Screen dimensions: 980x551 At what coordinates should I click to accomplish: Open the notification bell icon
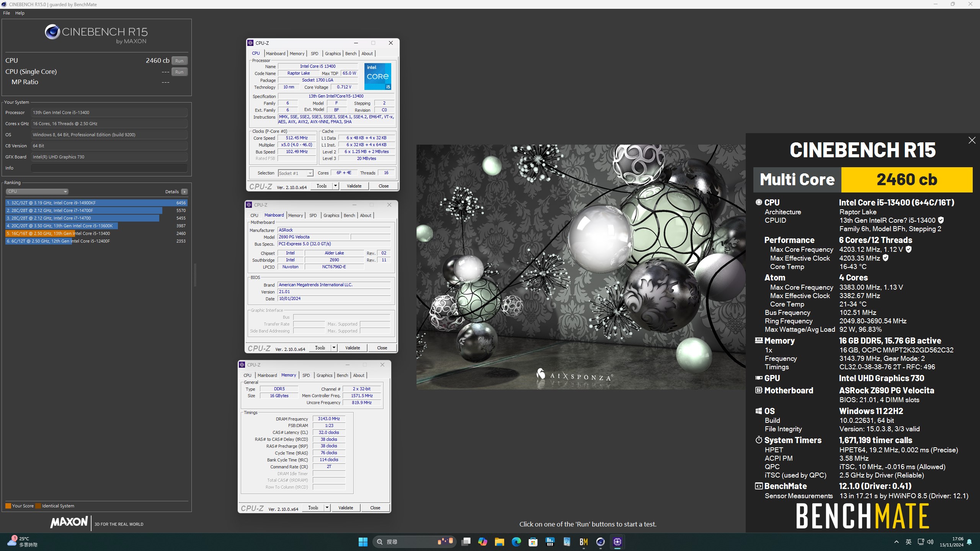click(x=969, y=542)
